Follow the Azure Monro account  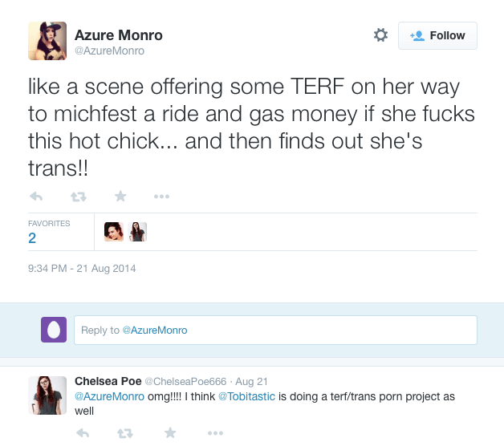[x=437, y=35]
